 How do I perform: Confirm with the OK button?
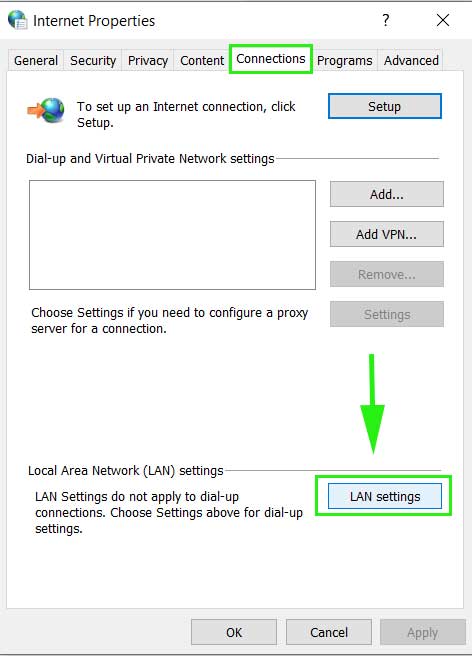[x=234, y=632]
